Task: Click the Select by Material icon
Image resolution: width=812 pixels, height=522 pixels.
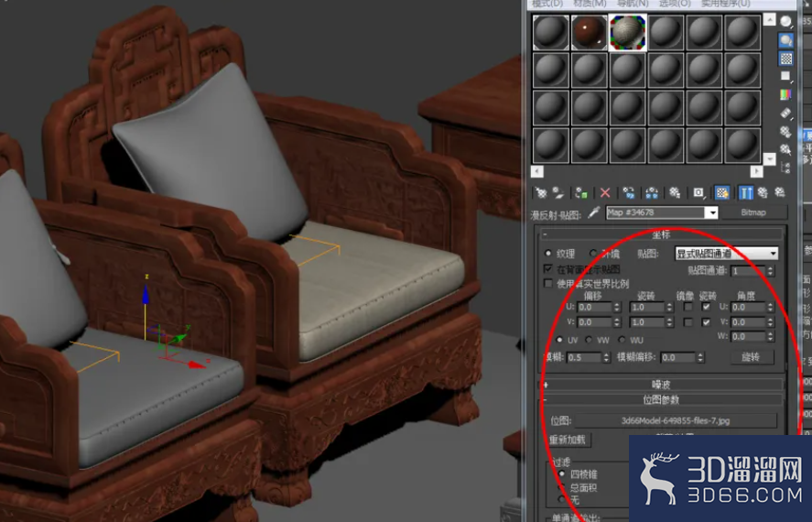Action: point(786,149)
